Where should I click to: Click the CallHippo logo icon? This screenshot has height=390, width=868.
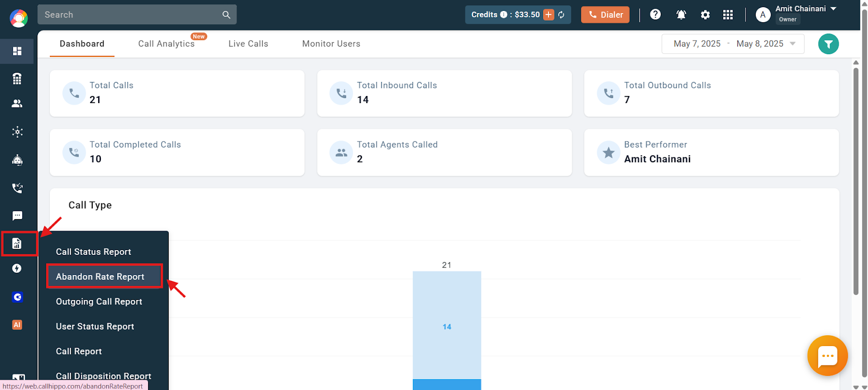click(18, 18)
